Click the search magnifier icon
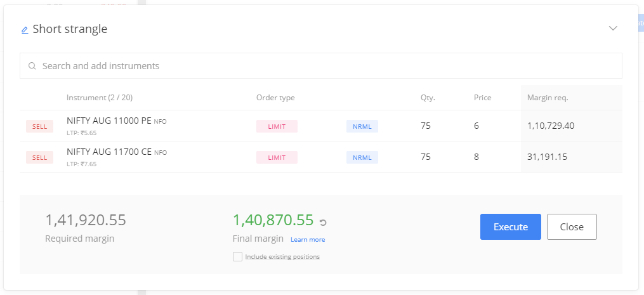This screenshot has width=644, height=295. tap(32, 66)
